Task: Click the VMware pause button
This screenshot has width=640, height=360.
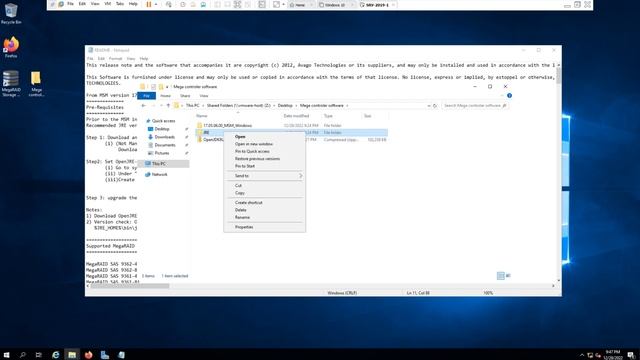Action: pyautogui.click(x=149, y=4)
